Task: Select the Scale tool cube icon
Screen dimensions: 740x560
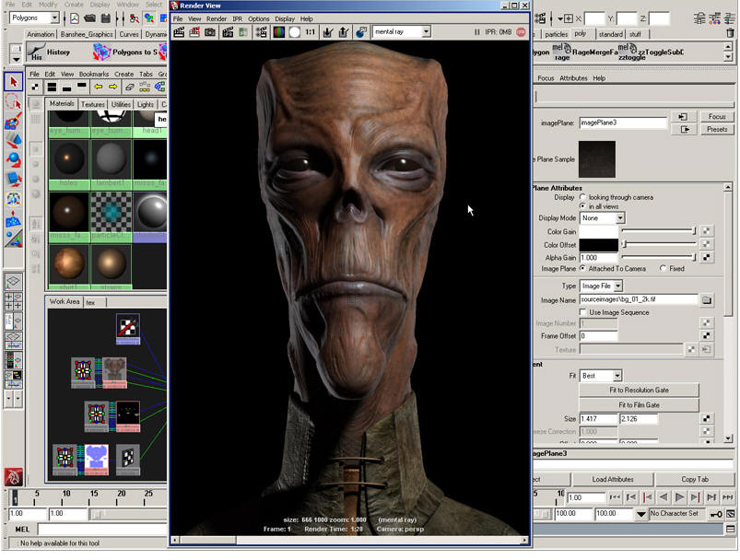Action: [13, 179]
